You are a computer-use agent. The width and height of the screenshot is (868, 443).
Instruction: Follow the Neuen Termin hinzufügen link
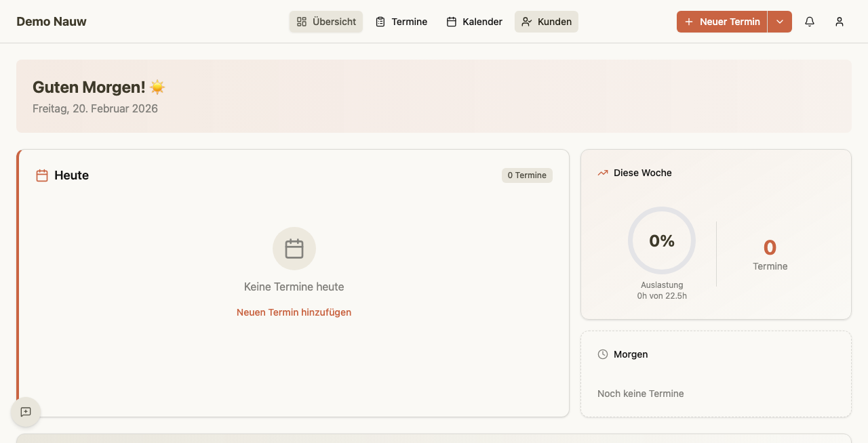pyautogui.click(x=294, y=312)
